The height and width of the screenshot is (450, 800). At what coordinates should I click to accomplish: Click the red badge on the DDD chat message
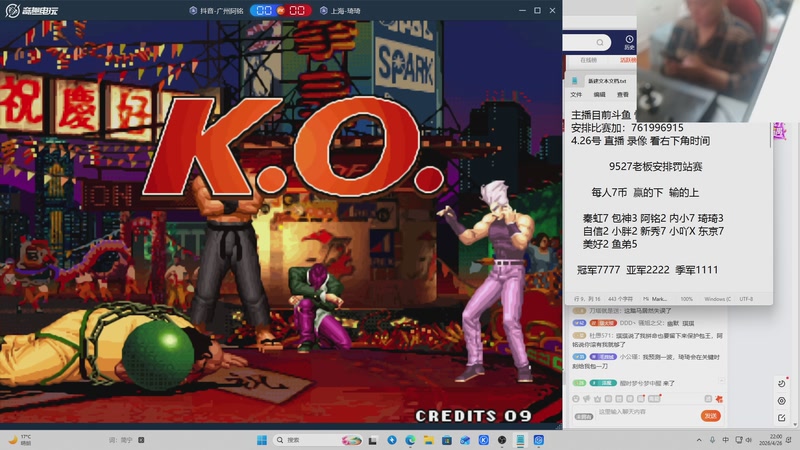tap(603, 323)
